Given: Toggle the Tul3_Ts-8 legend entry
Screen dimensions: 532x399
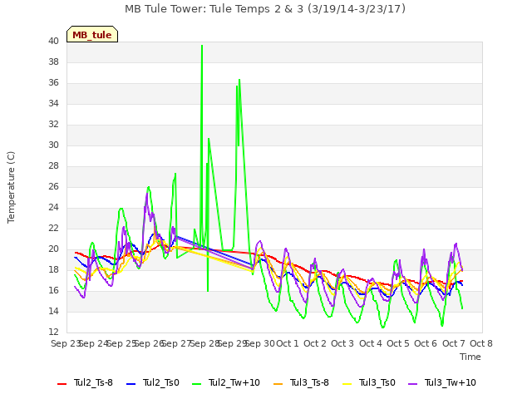Looking at the screenshot, I should click(301, 382).
